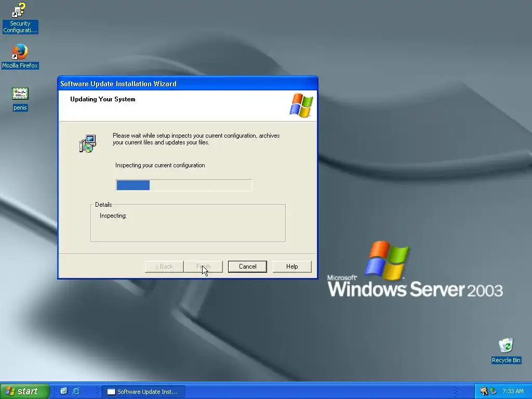Image resolution: width=532 pixels, height=399 pixels.
Task: Open the Security Configuration desktop shortcut
Action: pos(20,18)
